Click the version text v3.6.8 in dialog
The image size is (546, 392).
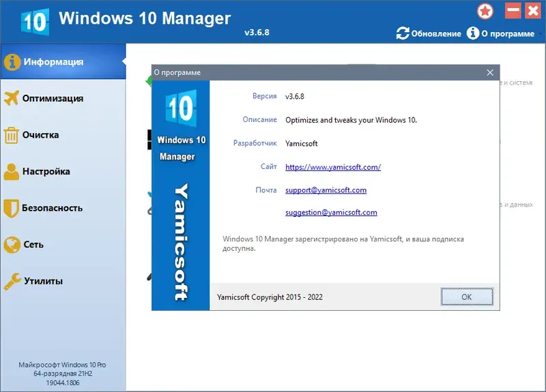coord(295,96)
